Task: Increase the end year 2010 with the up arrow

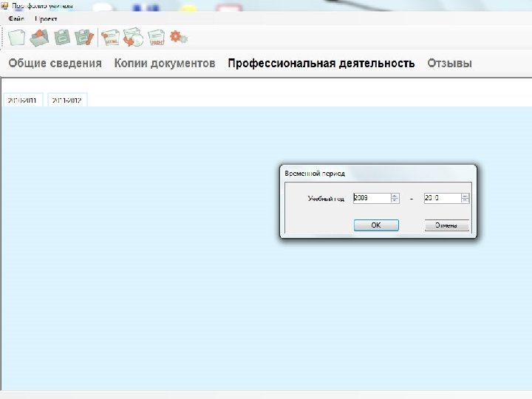Action: click(x=465, y=196)
